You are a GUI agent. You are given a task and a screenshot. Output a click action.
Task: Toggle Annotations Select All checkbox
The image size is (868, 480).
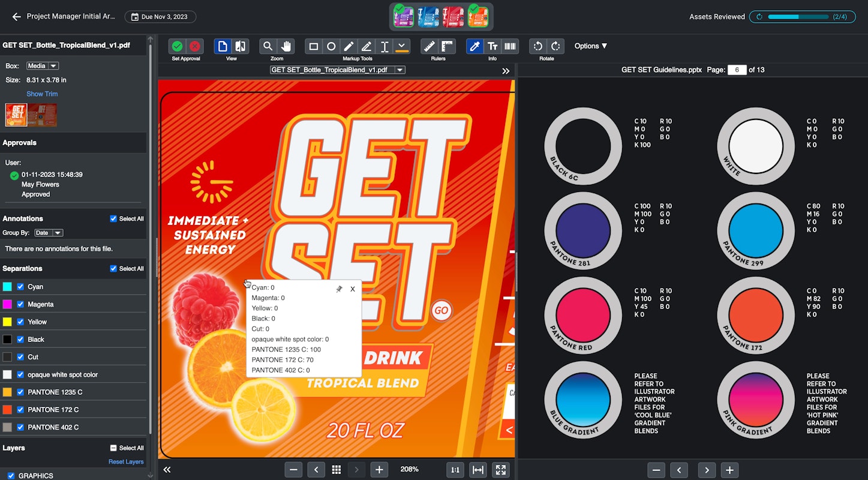[113, 219]
